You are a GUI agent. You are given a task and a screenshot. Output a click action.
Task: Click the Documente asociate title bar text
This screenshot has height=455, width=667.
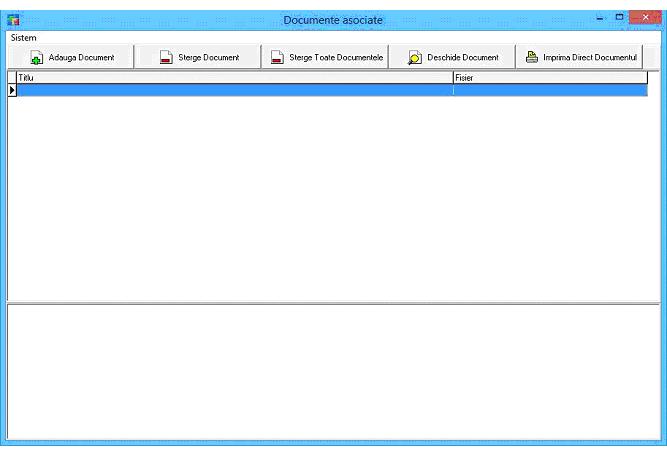coord(333,19)
